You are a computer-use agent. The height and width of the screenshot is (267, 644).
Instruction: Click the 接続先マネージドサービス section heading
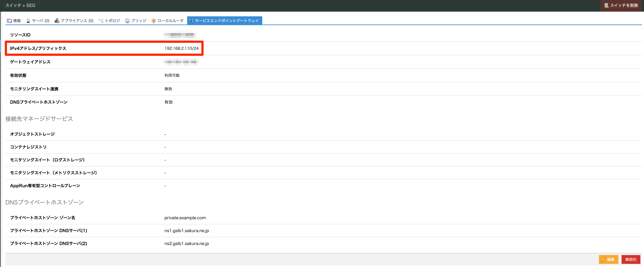click(x=39, y=119)
